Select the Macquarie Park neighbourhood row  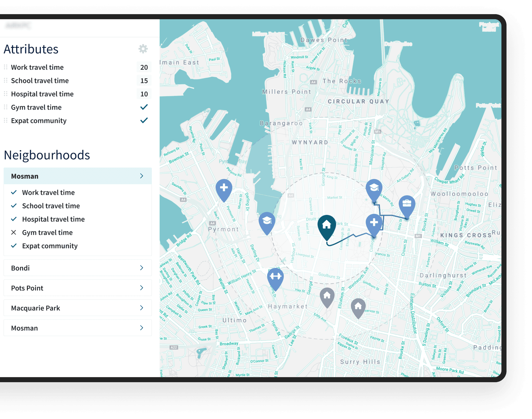coord(78,308)
